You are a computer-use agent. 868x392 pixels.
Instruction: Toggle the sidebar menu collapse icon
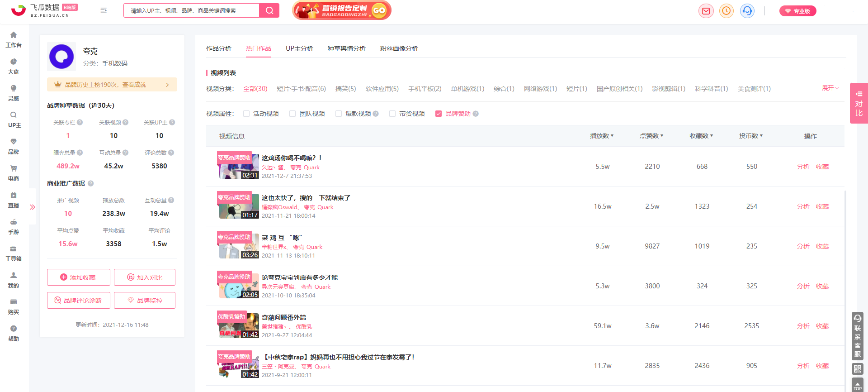[104, 10]
